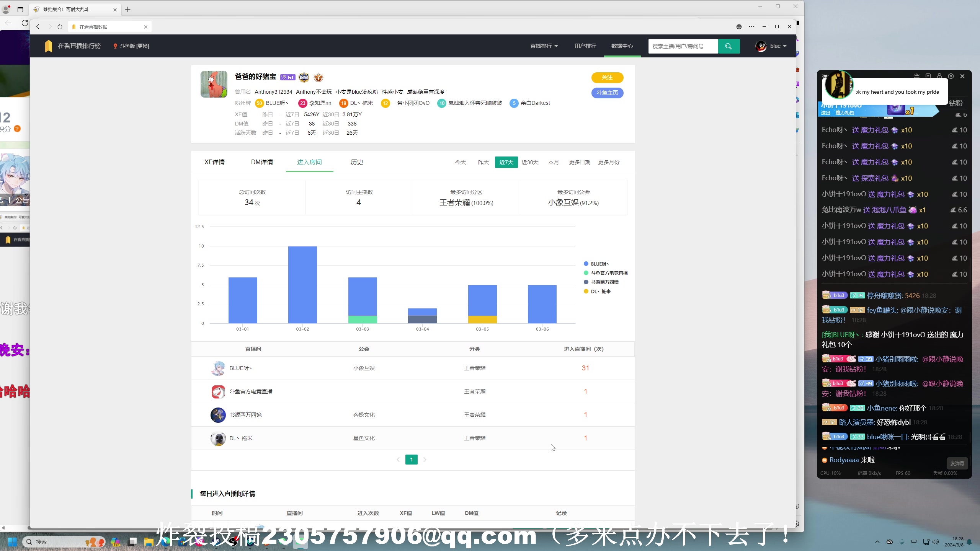This screenshot has height=551, width=980.
Task: Click the yellow 关注 follow button
Action: (x=607, y=77)
